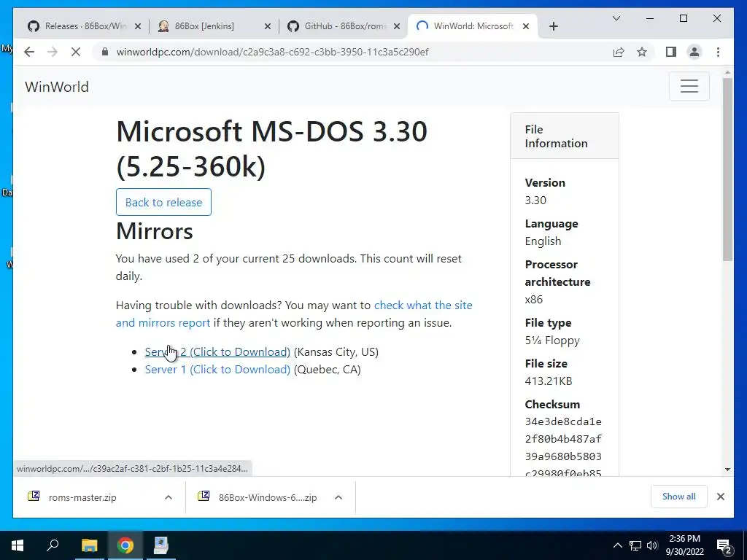Screen dimensions: 747x560
Task: Close the Releases 86Box tab
Action: coord(138,26)
